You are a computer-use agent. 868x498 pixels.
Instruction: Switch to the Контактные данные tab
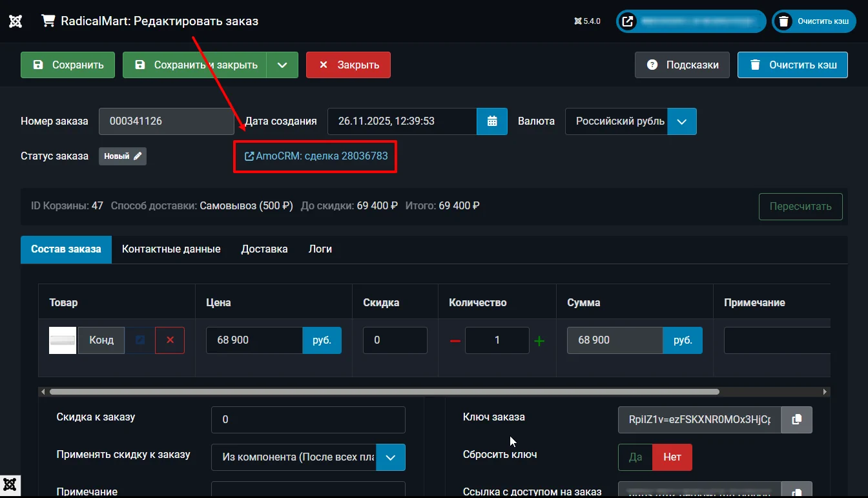point(171,249)
